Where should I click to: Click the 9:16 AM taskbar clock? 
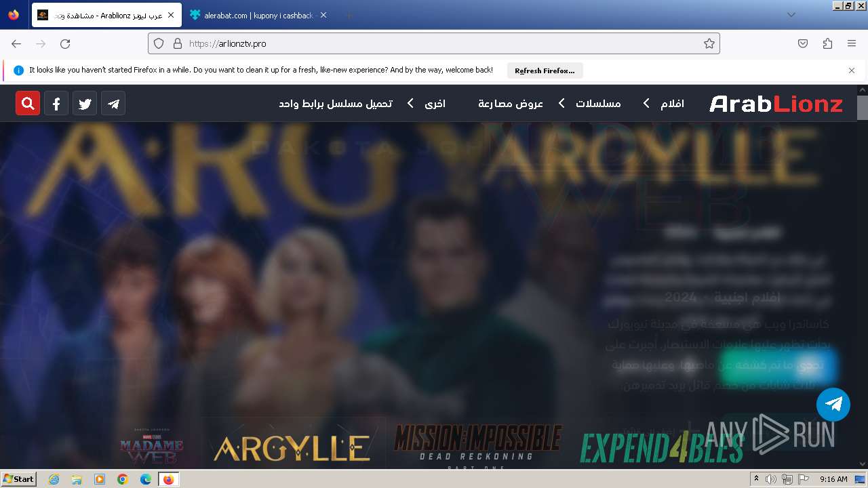click(833, 479)
